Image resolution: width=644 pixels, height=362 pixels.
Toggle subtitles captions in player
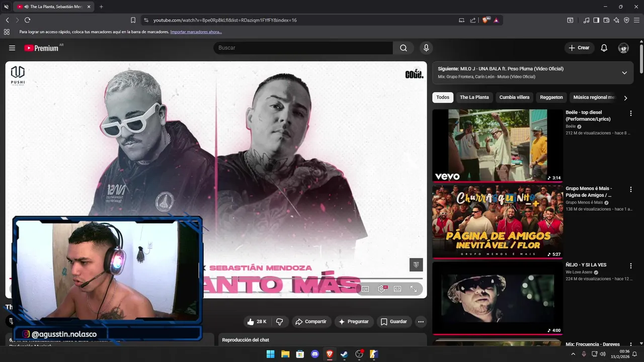365,289
